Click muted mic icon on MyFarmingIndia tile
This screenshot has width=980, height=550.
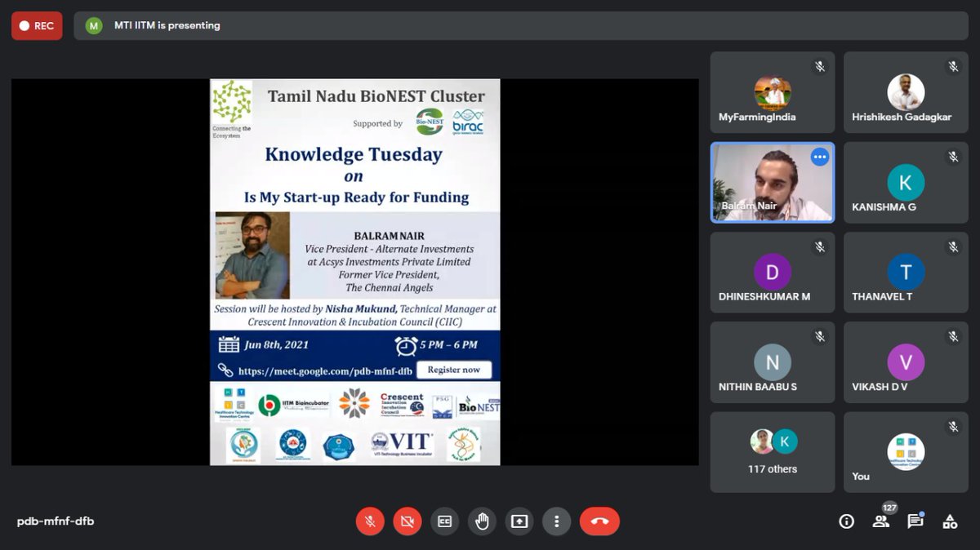(x=820, y=67)
